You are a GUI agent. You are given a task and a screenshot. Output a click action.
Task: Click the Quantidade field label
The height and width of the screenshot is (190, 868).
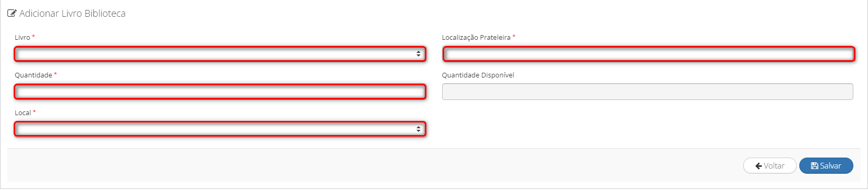click(x=34, y=75)
